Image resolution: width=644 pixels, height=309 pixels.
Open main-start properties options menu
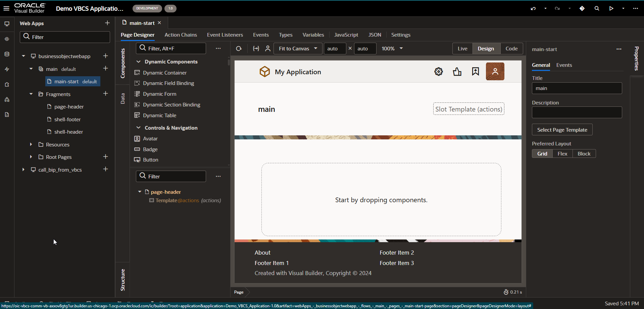(619, 49)
